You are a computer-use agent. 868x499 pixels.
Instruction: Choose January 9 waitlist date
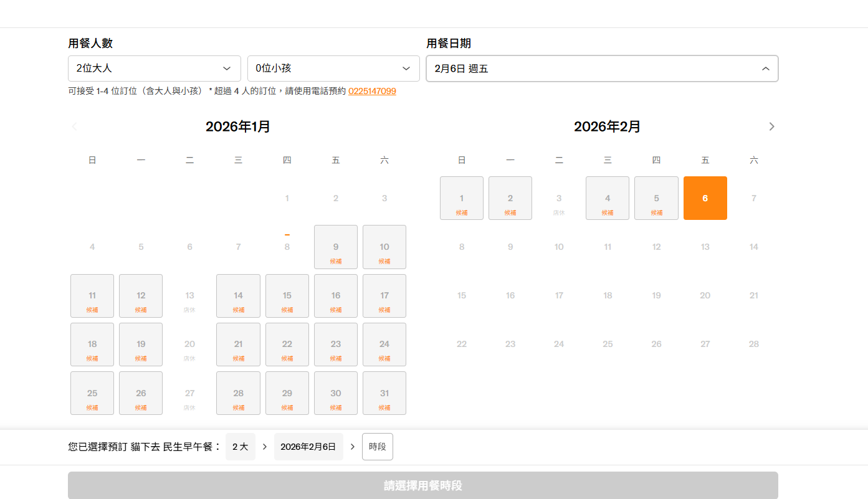click(x=336, y=247)
